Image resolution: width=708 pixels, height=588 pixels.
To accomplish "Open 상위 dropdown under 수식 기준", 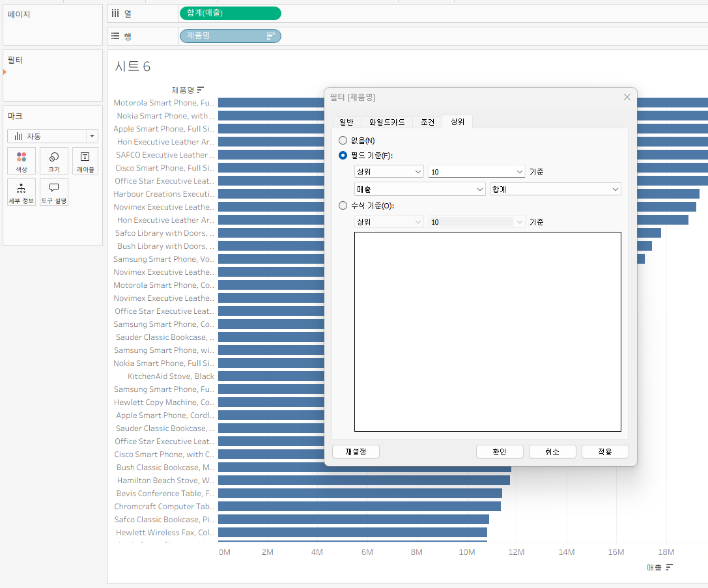I will point(389,221).
